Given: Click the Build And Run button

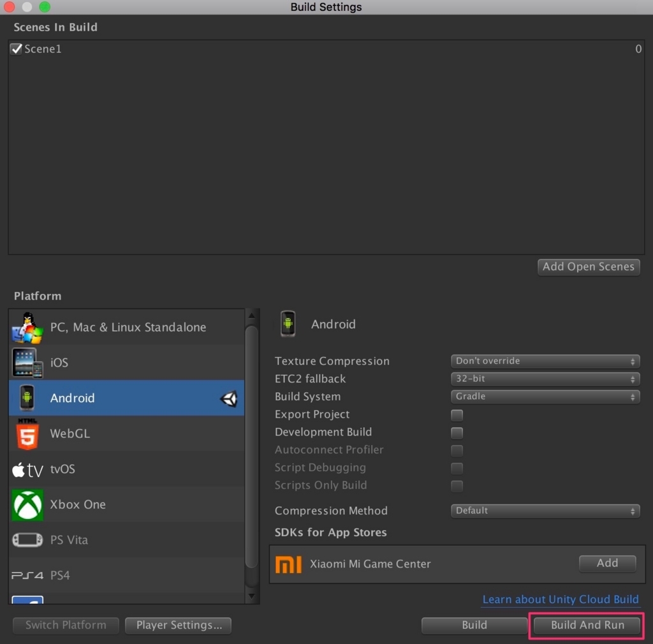Looking at the screenshot, I should [587, 626].
